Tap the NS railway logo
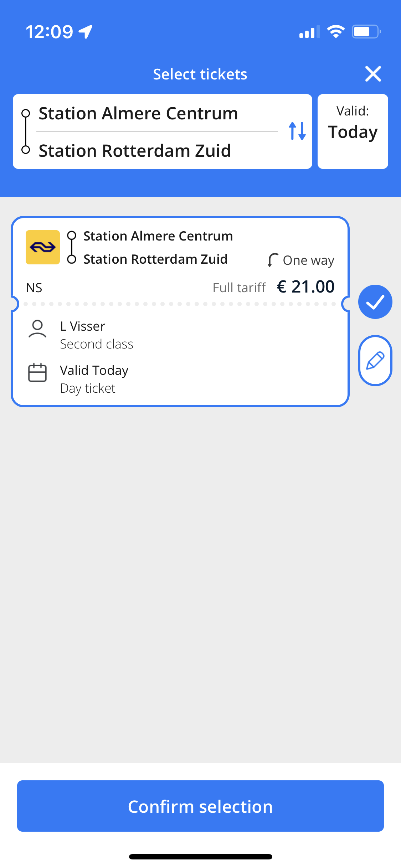The width and height of the screenshot is (401, 868). 43,247
